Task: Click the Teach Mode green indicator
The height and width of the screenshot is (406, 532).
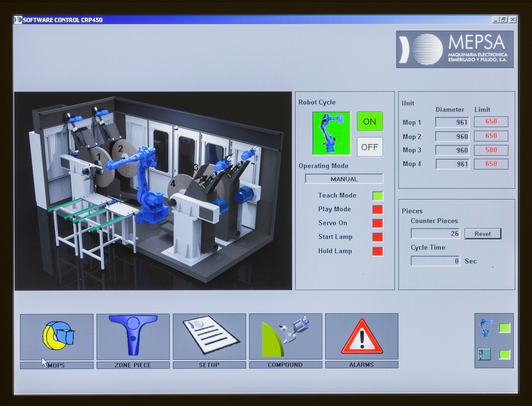Action: [378, 195]
